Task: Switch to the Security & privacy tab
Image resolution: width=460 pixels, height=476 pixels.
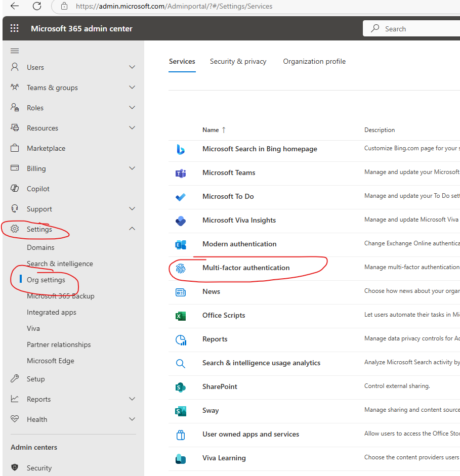Action: click(238, 61)
